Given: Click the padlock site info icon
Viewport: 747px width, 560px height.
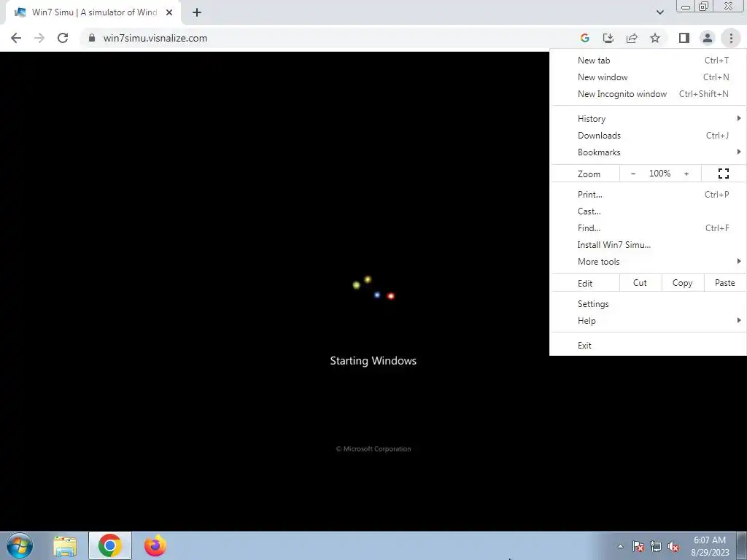Looking at the screenshot, I should pos(92,38).
